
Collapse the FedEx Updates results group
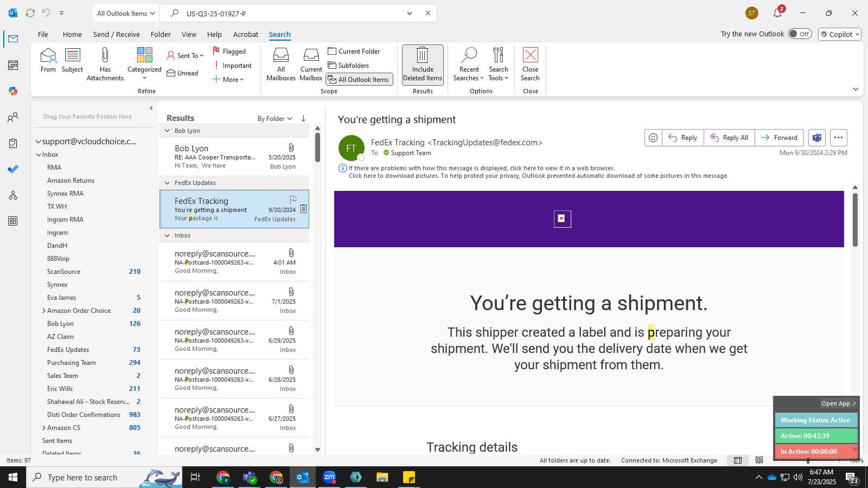[x=167, y=183]
